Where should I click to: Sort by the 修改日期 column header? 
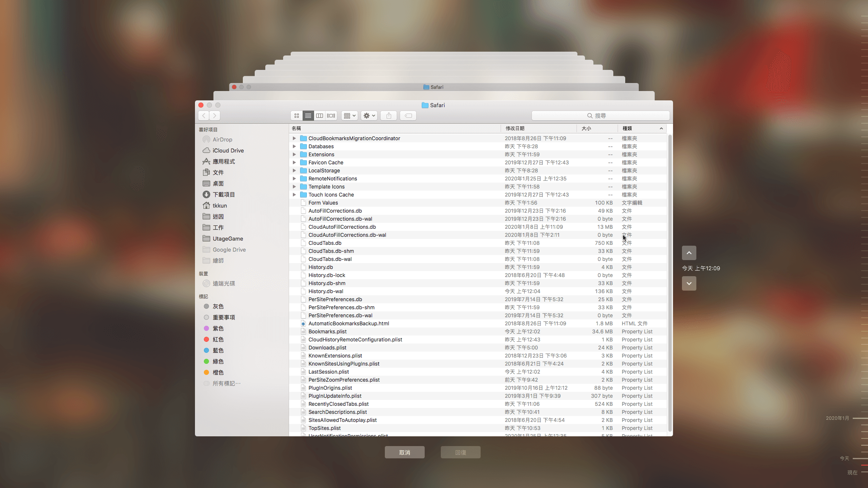[x=539, y=128]
